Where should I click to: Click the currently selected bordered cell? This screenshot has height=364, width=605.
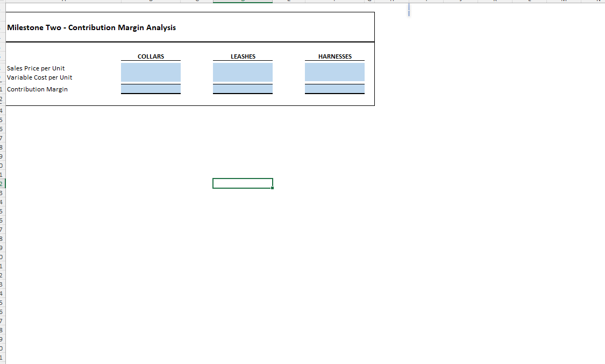pos(243,183)
